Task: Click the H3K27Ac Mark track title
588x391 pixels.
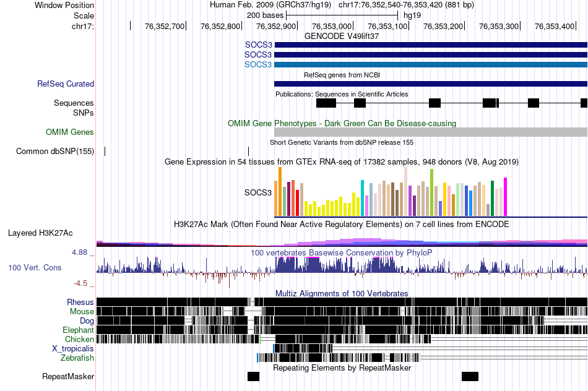Action: (x=342, y=224)
